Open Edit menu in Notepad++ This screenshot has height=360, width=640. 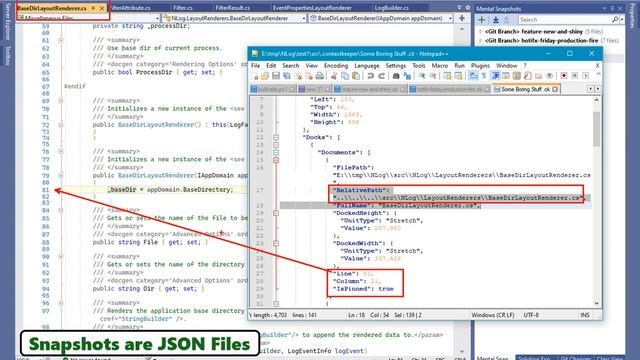click(271, 65)
